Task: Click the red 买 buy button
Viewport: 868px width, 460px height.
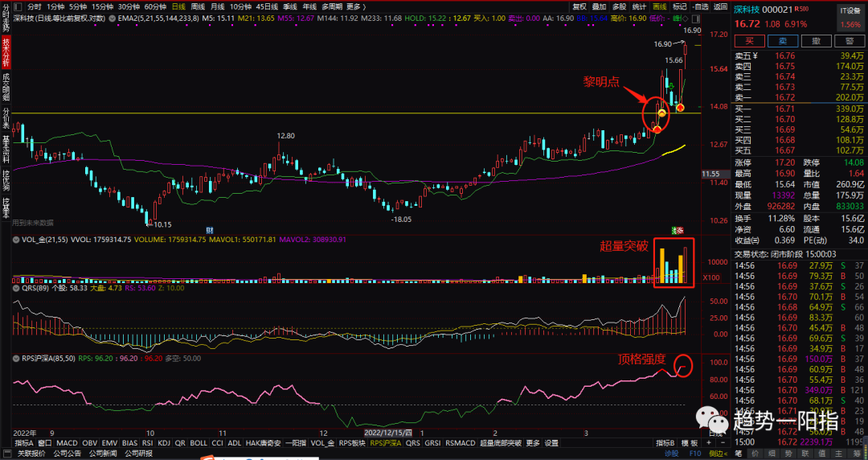Action: [750, 41]
